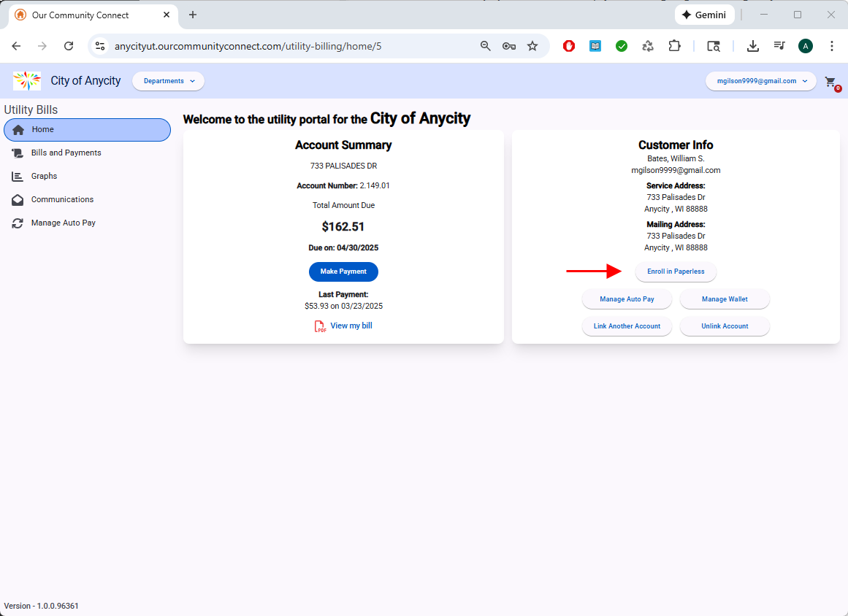Viewport: 848px width, 616px height.
Task: Click the password key icon in address bar
Action: 509,46
